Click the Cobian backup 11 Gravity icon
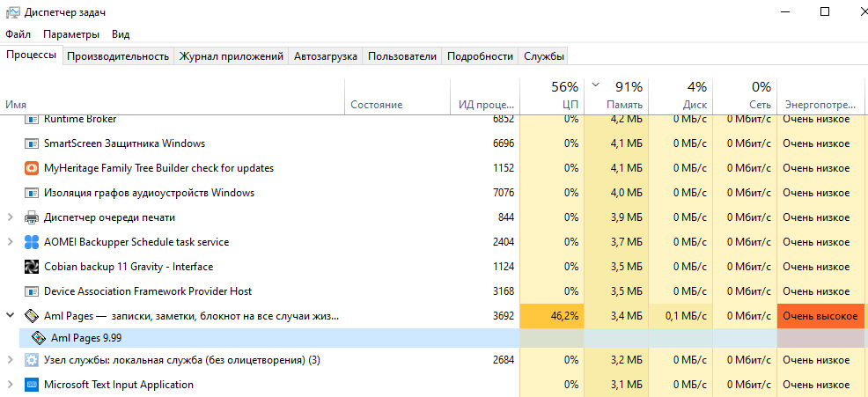This screenshot has height=397, width=868. click(32, 267)
